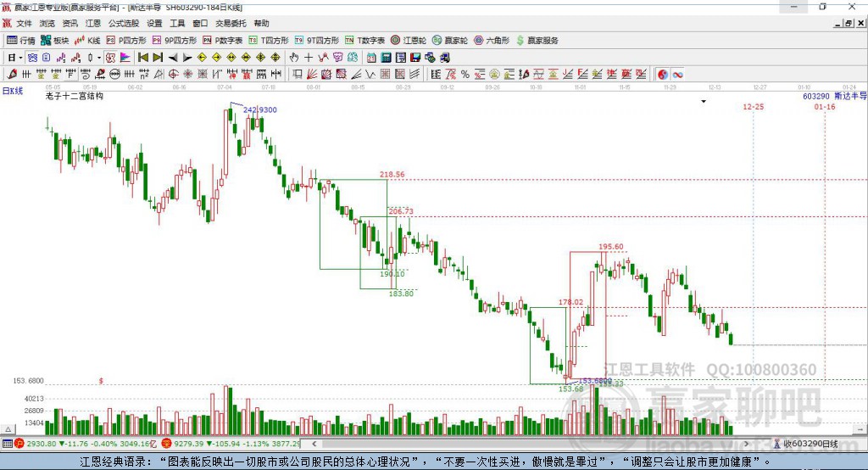The height and width of the screenshot is (470, 868).
Task: Open the 文件 menu
Action: 24,23
